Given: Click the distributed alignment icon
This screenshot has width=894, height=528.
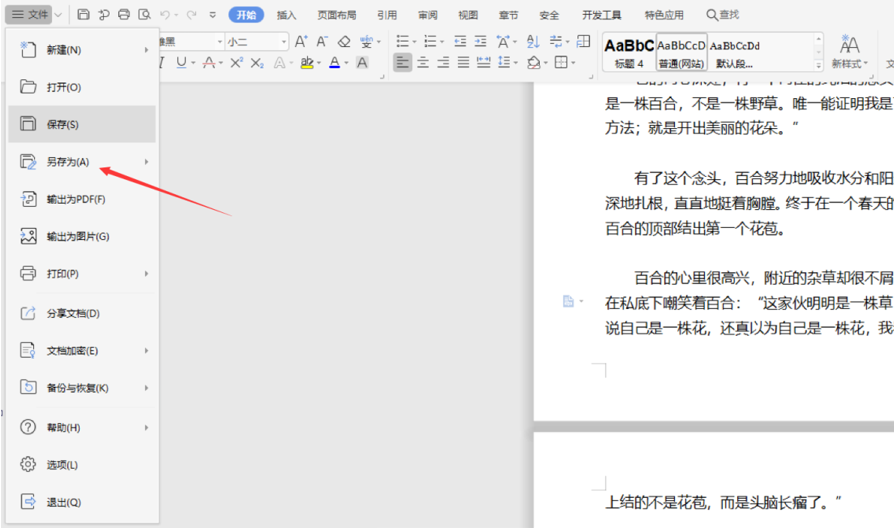Looking at the screenshot, I should point(483,63).
